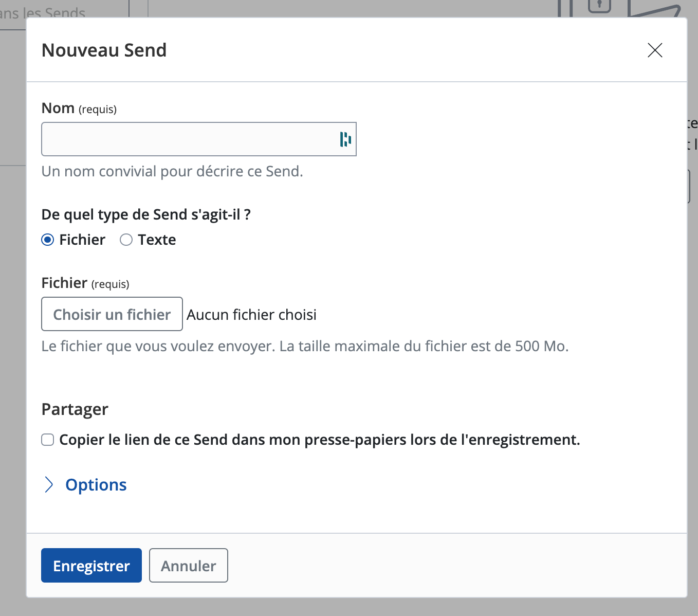Expand the Options chevron arrow

[49, 484]
